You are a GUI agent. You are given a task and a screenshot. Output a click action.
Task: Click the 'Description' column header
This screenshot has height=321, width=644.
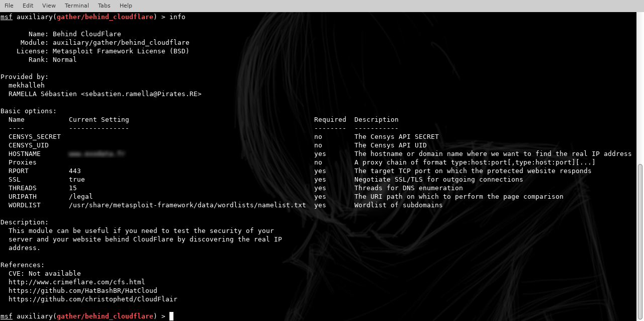pos(377,120)
